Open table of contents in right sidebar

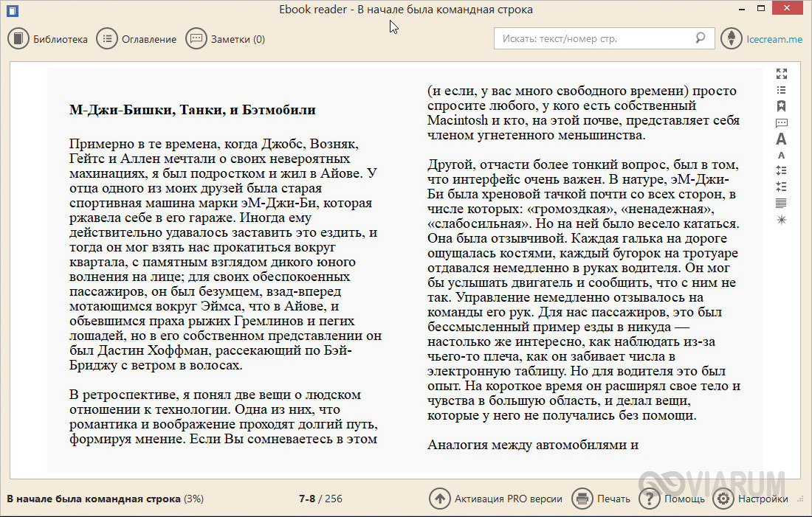(x=781, y=90)
